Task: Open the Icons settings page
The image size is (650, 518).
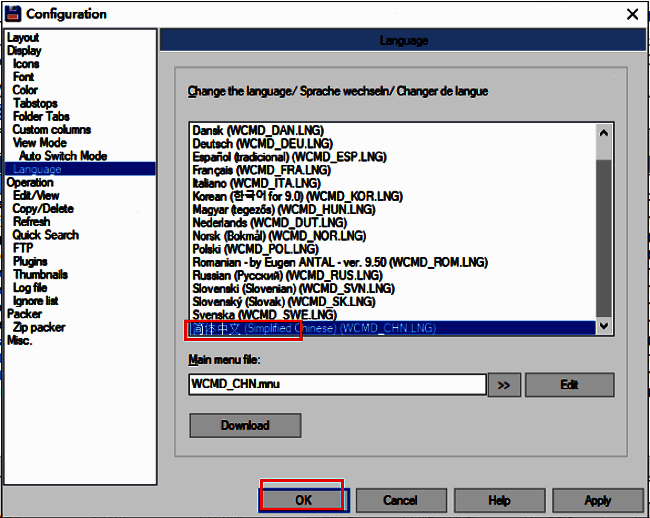Action: click(x=26, y=64)
